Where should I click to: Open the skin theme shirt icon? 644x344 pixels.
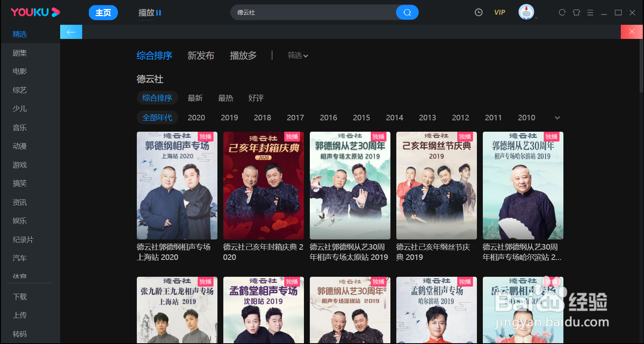576,13
